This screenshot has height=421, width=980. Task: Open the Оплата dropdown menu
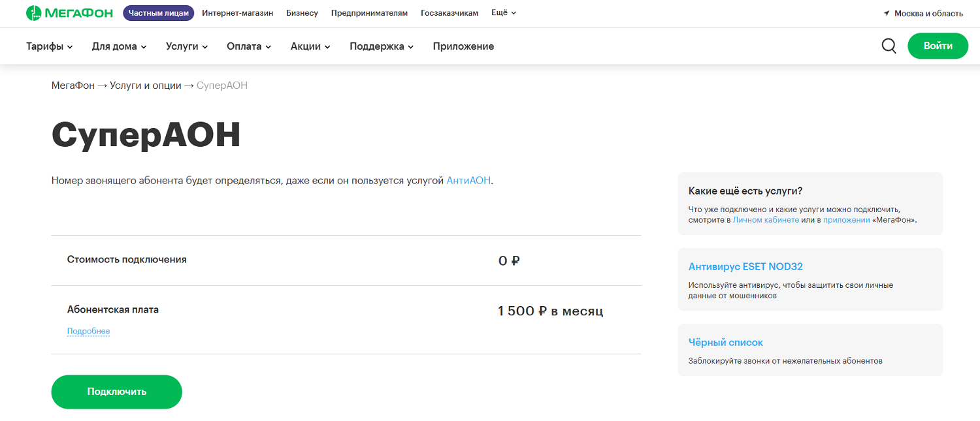coord(249,46)
